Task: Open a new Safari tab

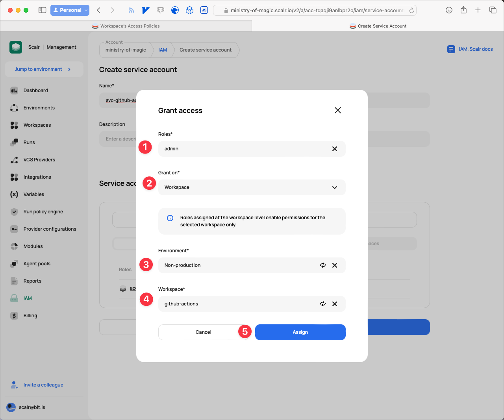Action: pos(478,10)
